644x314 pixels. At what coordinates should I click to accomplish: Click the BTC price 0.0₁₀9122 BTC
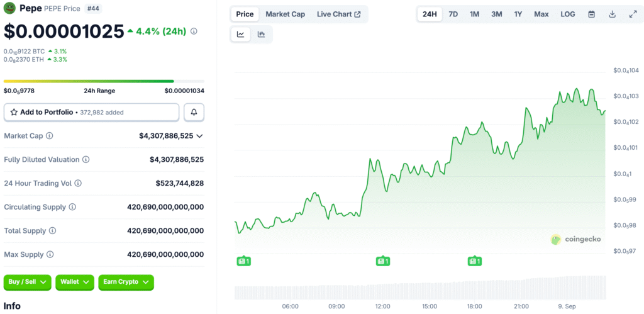click(25, 52)
